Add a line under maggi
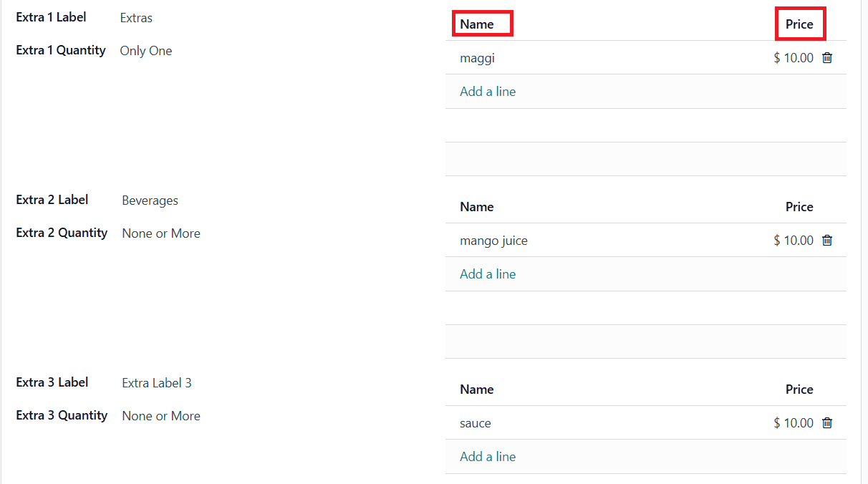 pyautogui.click(x=488, y=92)
